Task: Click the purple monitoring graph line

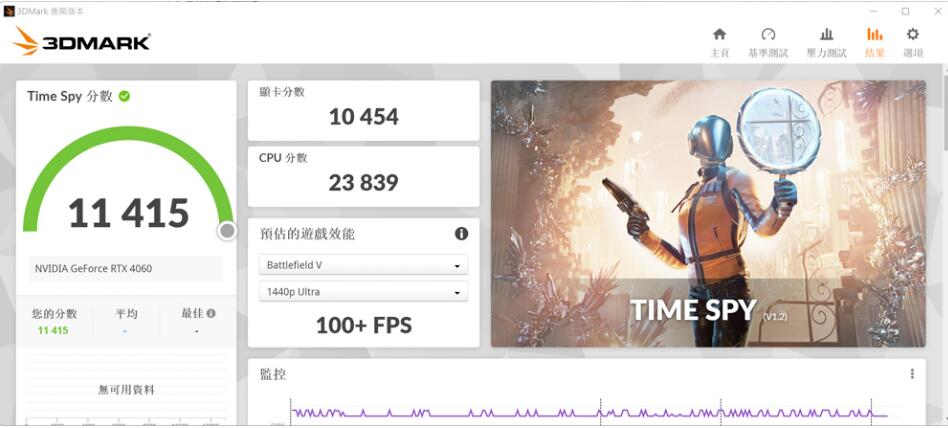Action: click(x=589, y=415)
